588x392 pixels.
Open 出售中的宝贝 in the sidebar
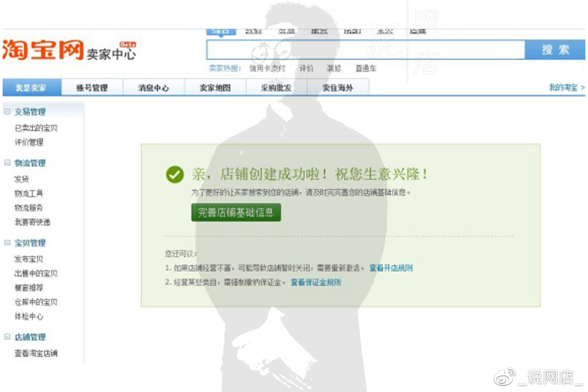pos(36,274)
